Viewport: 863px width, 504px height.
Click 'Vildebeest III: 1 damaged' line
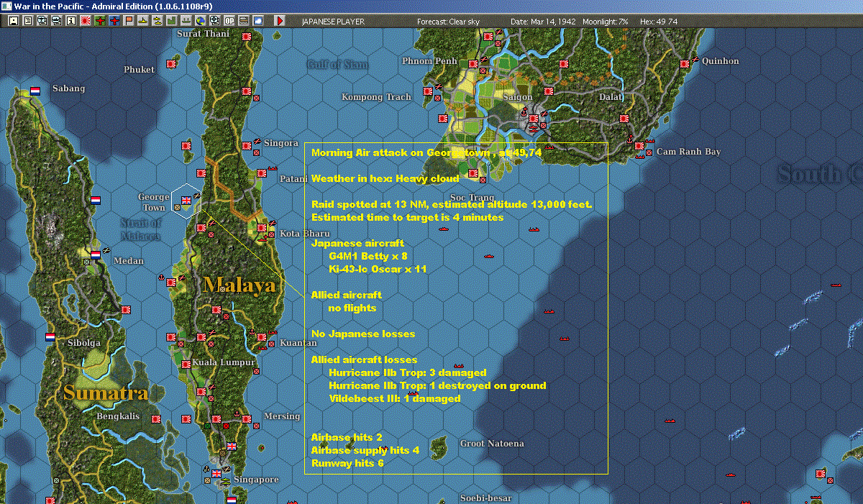(395, 398)
